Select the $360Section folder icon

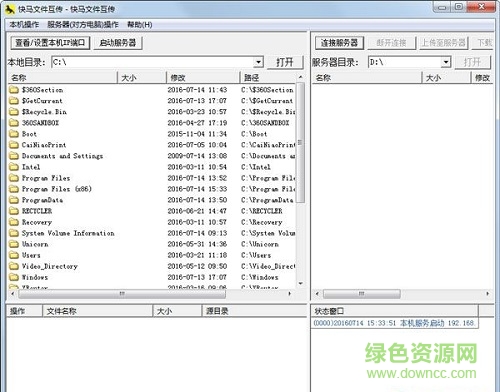(14, 90)
